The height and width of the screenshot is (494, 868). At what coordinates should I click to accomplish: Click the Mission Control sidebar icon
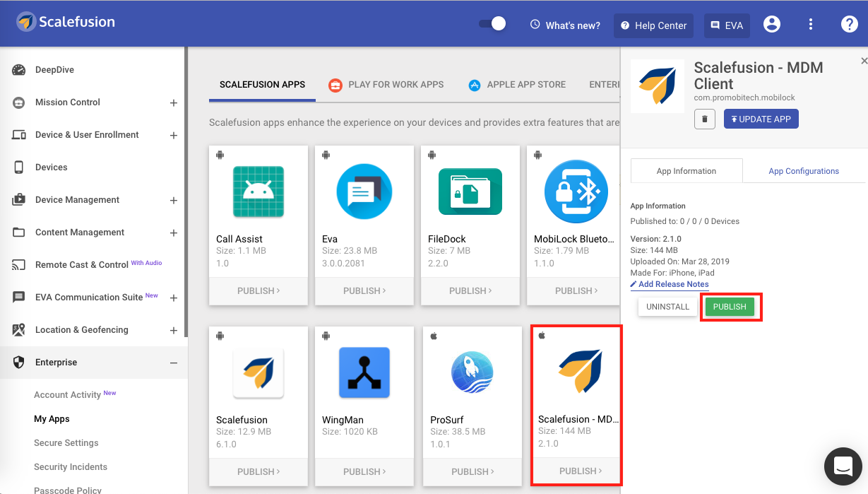click(x=19, y=102)
